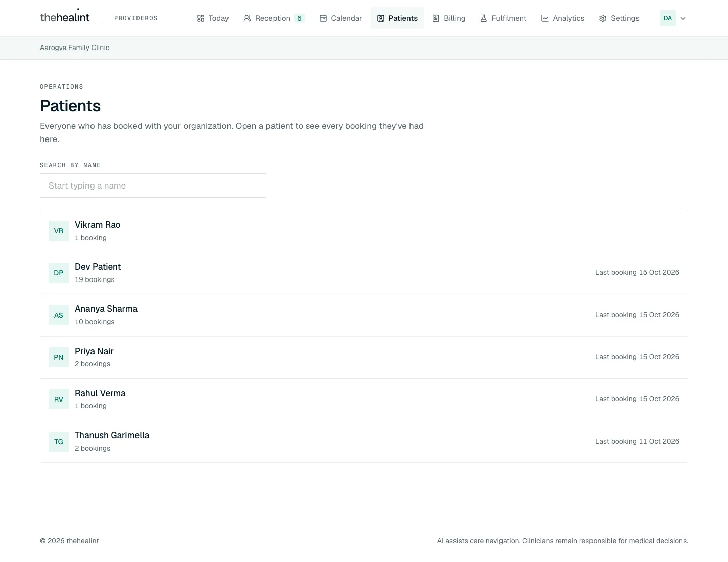Focus the Start typing a name field
728x562 pixels.
[153, 185]
